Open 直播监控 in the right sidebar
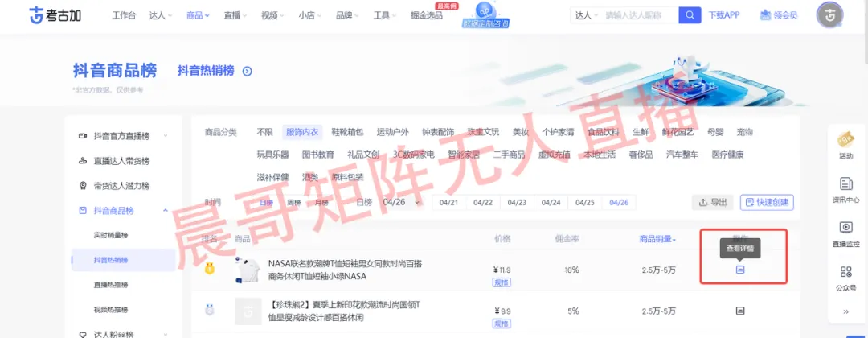Screen dimensions: 868x338 click(x=845, y=233)
